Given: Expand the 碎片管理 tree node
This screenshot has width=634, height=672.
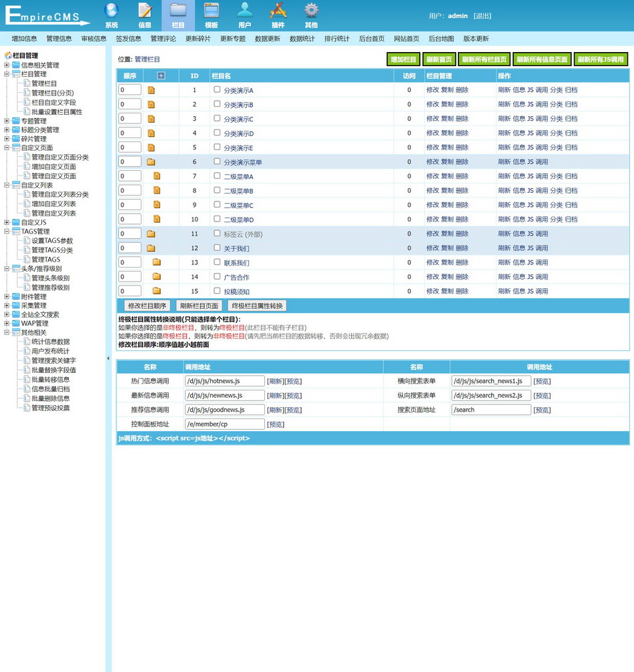Looking at the screenshot, I should coord(7,139).
